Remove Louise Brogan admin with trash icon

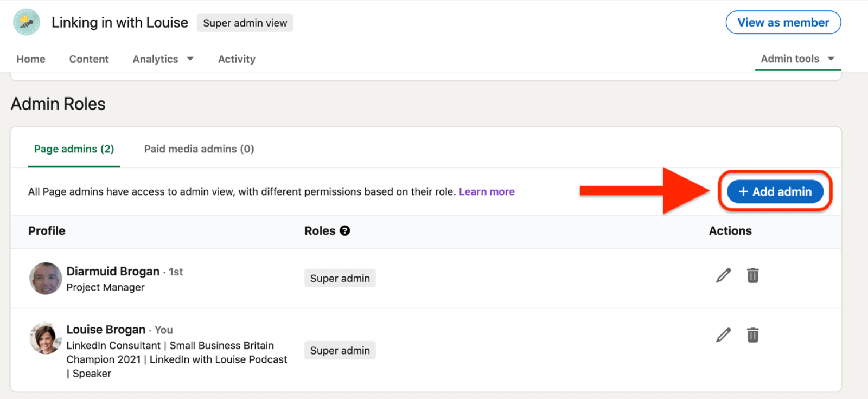[752, 336]
